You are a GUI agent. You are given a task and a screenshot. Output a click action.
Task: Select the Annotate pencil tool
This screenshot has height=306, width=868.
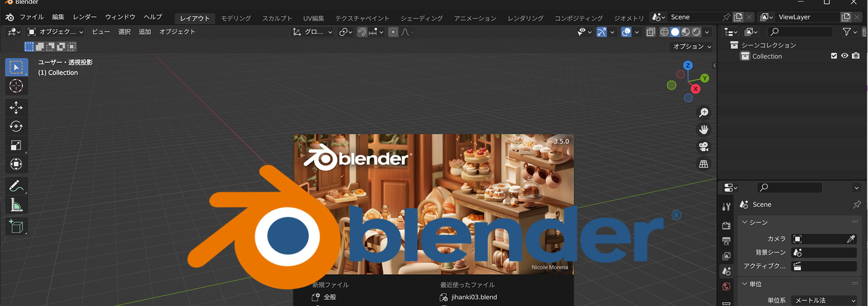click(x=16, y=186)
